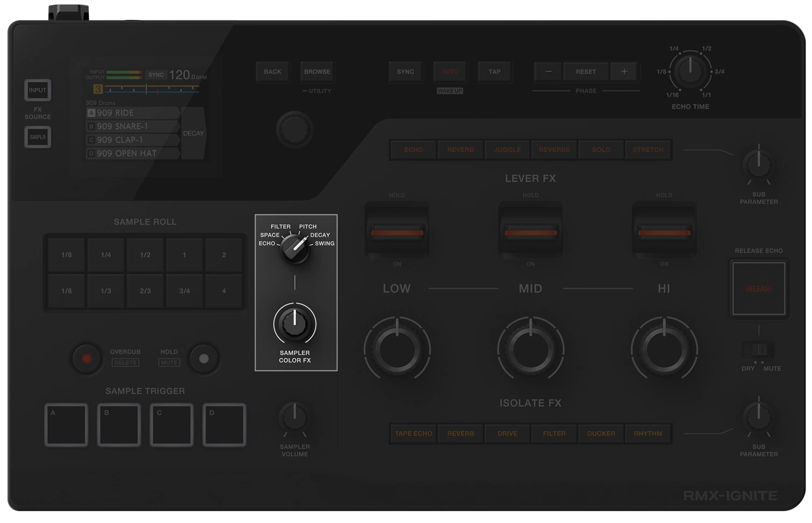Select the Ducker isolate effect

(x=601, y=434)
